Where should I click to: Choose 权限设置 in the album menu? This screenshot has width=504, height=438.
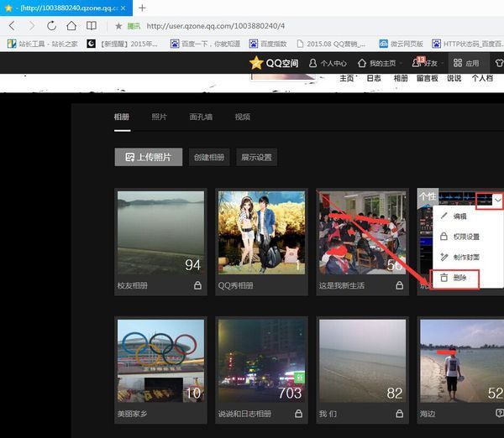pos(465,237)
